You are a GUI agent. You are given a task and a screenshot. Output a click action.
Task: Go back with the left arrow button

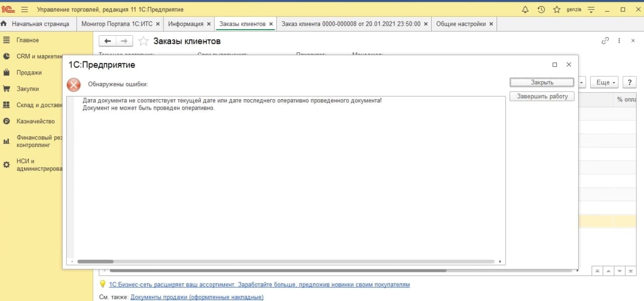[x=107, y=41]
